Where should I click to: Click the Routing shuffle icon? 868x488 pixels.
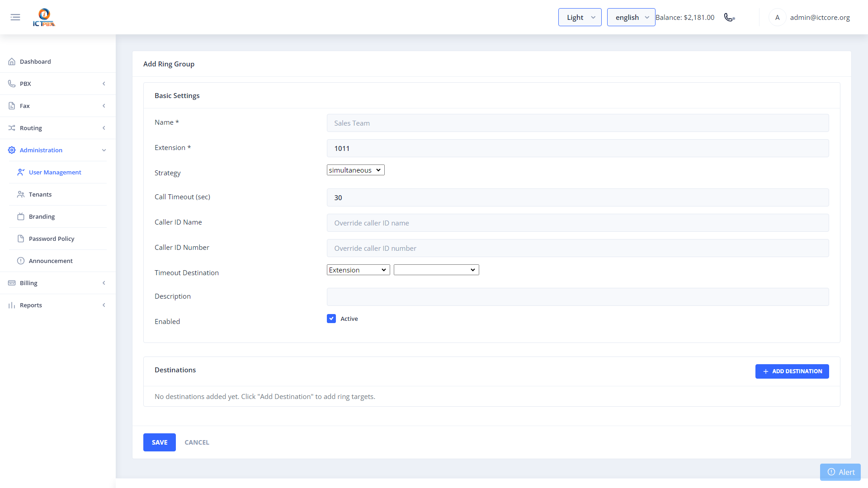(12, 128)
